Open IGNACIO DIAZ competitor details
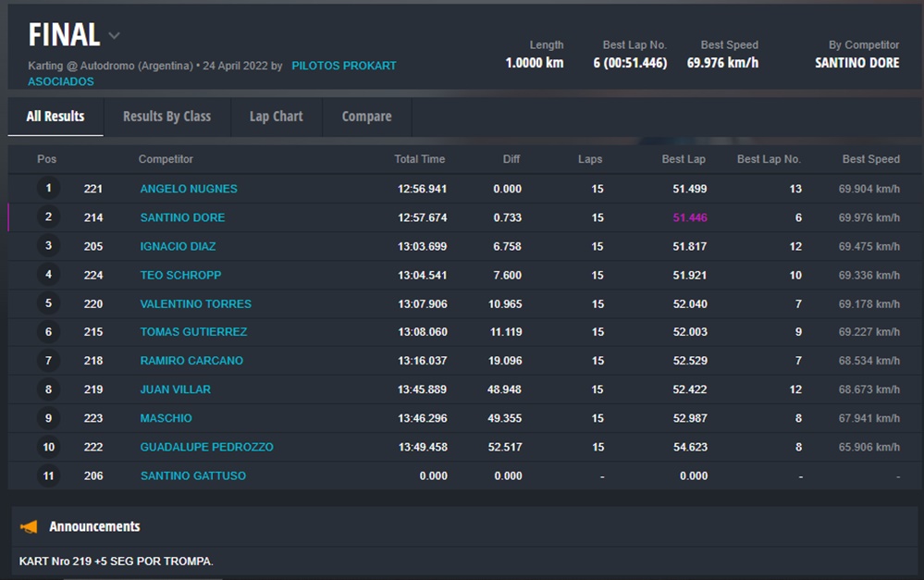Image resolution: width=924 pixels, height=580 pixels. click(183, 246)
